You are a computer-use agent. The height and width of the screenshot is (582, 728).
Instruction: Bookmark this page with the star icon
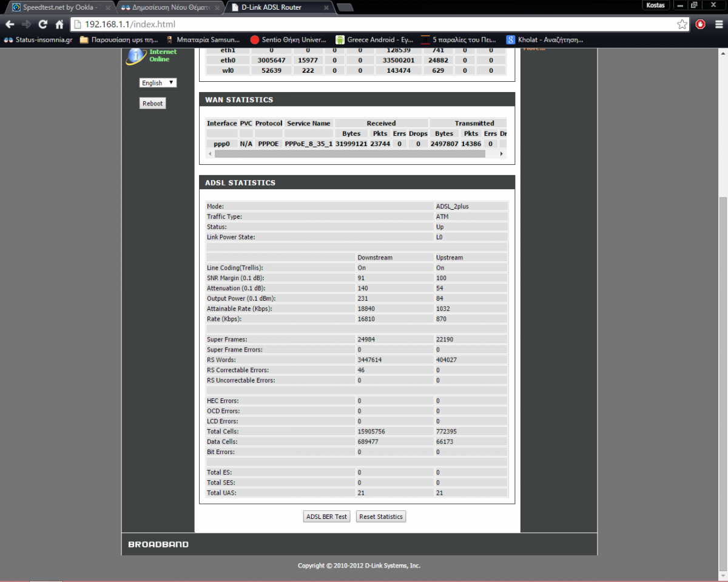[682, 24]
